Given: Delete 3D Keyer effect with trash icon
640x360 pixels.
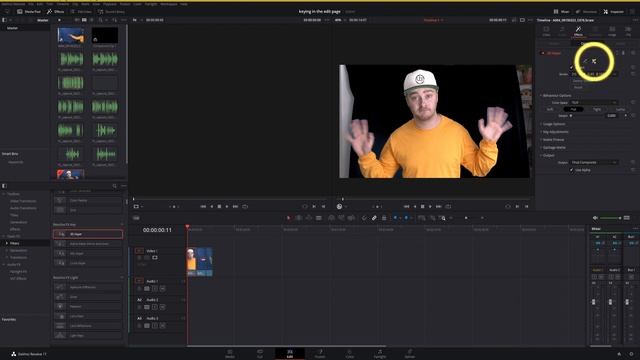Looking at the screenshot, I should [623, 53].
